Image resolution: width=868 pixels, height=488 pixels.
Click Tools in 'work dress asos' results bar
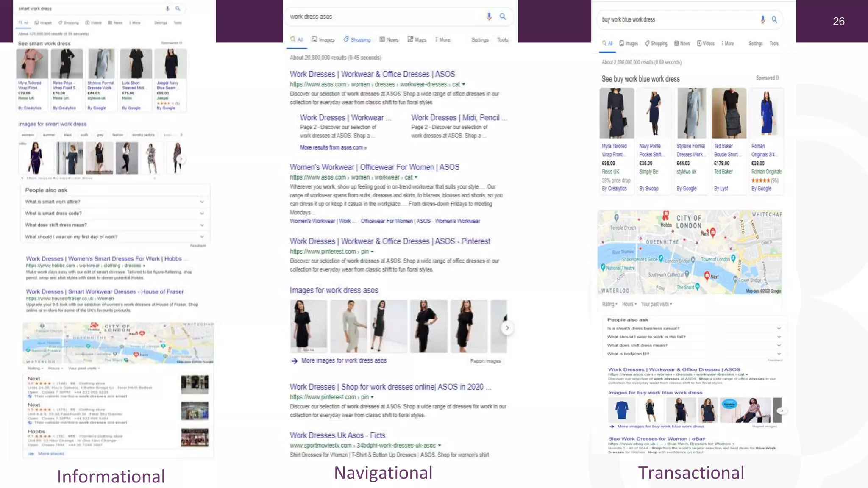[503, 39]
